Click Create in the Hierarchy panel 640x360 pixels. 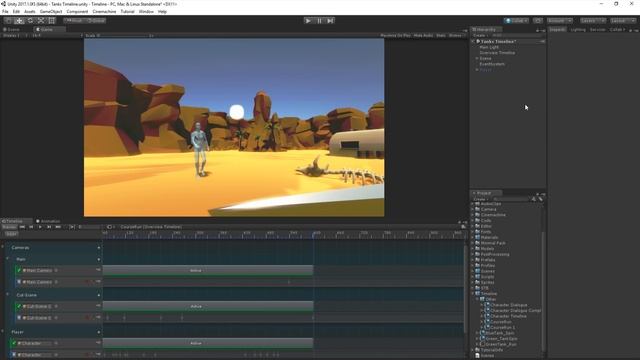[x=480, y=36]
